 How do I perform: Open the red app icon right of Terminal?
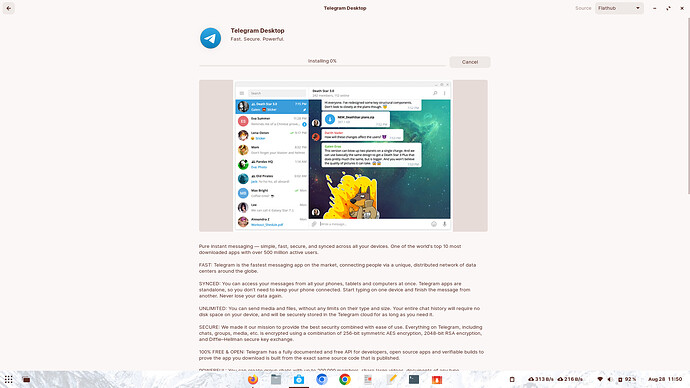point(437,379)
